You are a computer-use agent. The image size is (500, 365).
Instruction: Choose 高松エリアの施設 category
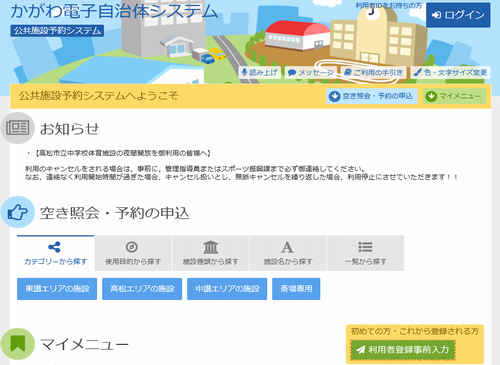click(142, 289)
